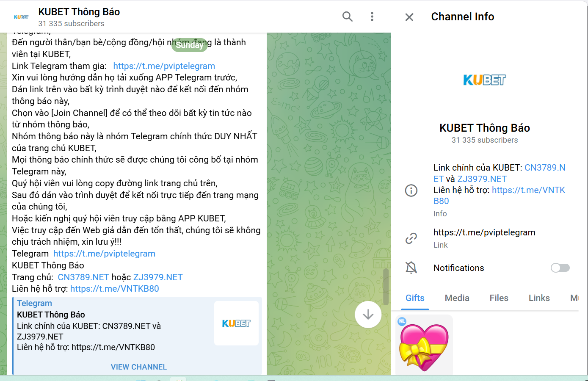This screenshot has width=588, height=381.
Task: Click the chat scrollbar handle
Action: coord(386,286)
